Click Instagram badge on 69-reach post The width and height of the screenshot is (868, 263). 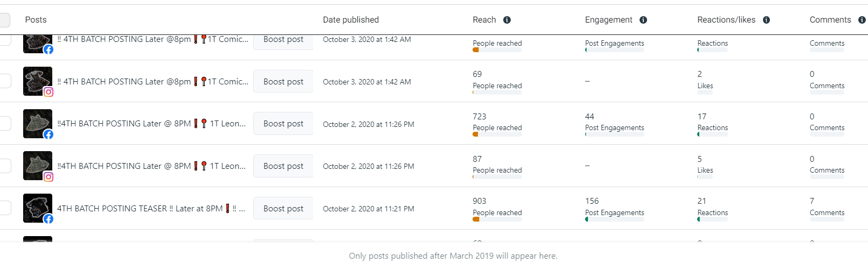48,92
